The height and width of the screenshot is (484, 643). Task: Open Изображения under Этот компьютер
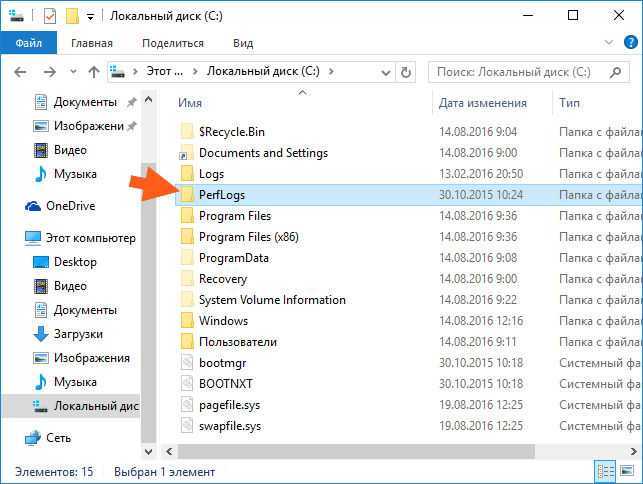click(81, 358)
